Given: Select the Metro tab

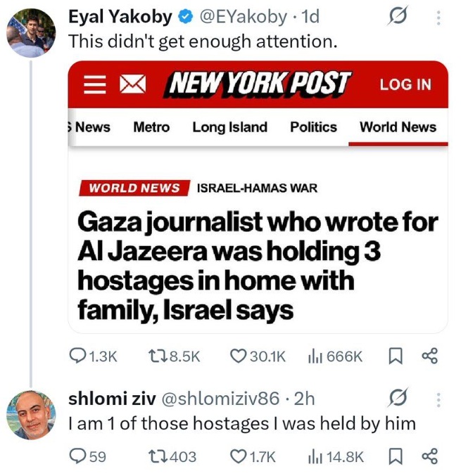Looking at the screenshot, I should pos(151,127).
